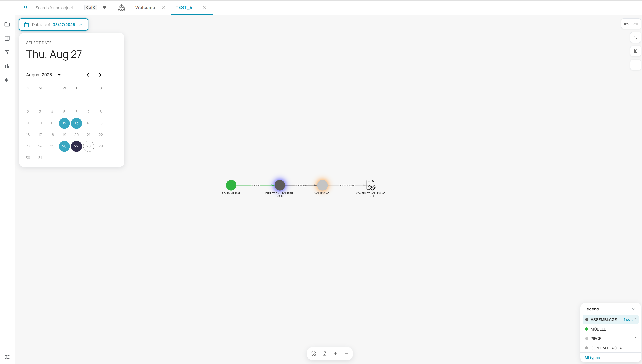Screen dimensions: 642x364
Task: Open the bar chart analytics icon
Action: coord(7,66)
